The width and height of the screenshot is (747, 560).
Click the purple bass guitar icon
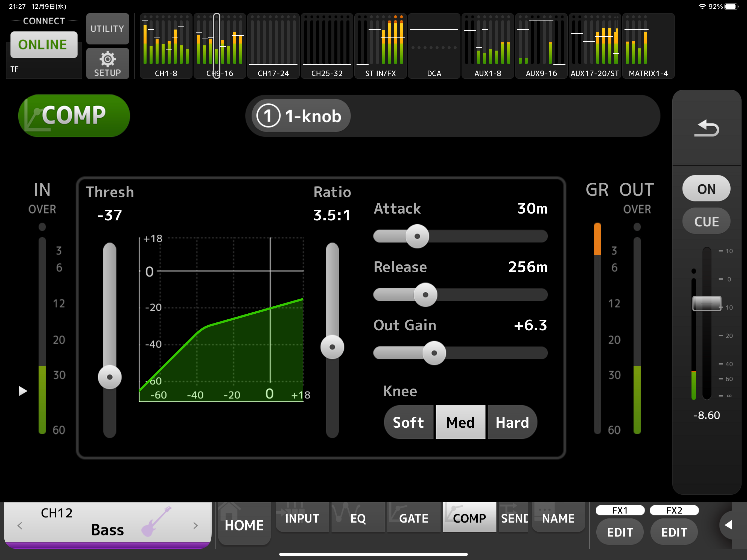pyautogui.click(x=156, y=521)
